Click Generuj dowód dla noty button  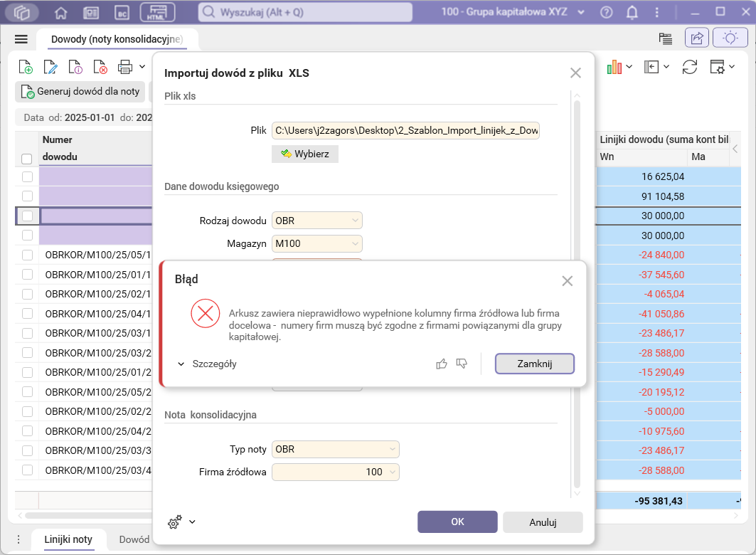point(80,92)
